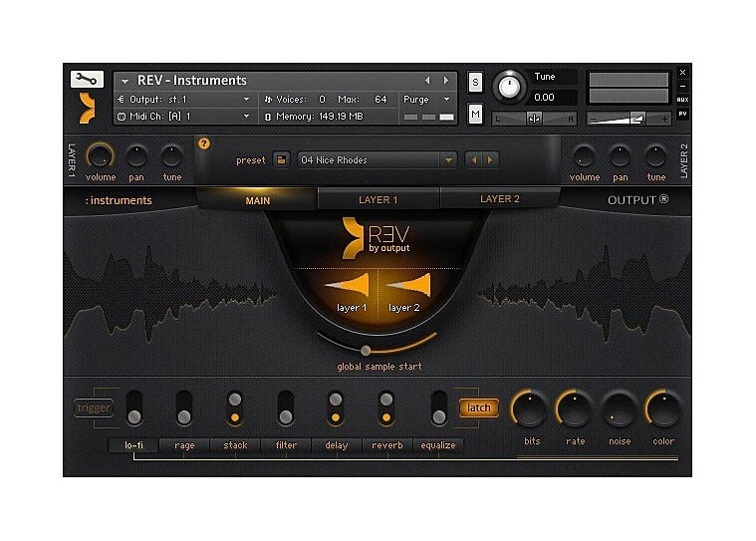Select the stack effect tab

(235, 445)
